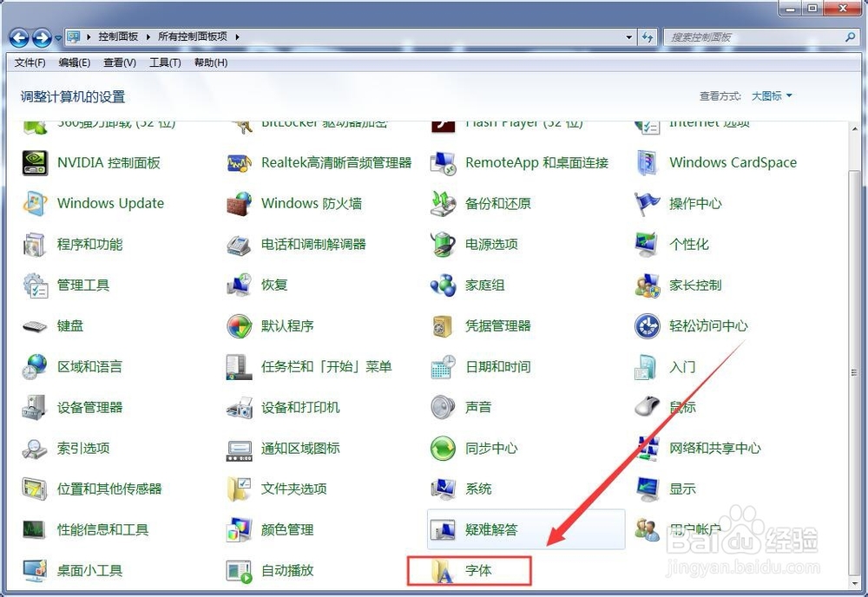Open the 帮助(H) menu
Image resolution: width=868 pixels, height=597 pixels.
click(x=211, y=62)
